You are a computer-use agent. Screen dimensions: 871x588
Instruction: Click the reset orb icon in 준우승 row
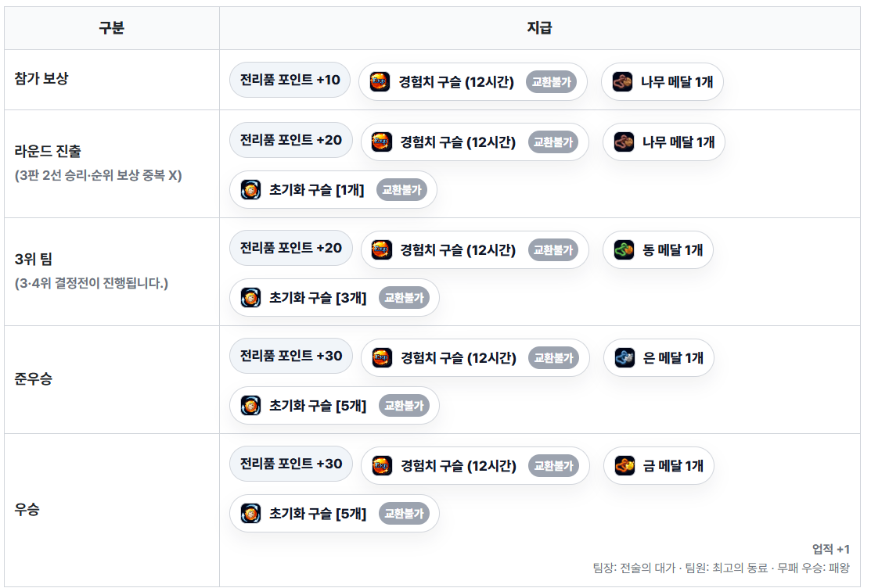(x=250, y=406)
